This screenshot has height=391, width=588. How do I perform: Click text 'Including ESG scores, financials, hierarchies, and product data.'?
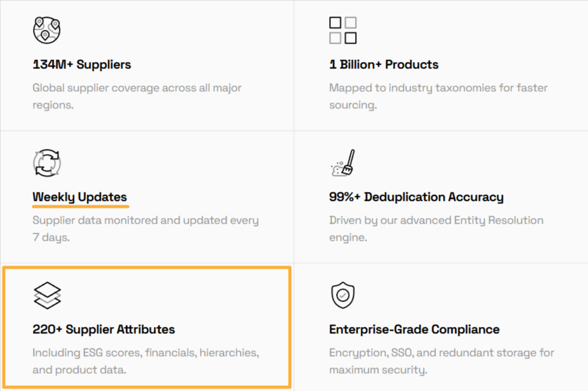pyautogui.click(x=146, y=361)
